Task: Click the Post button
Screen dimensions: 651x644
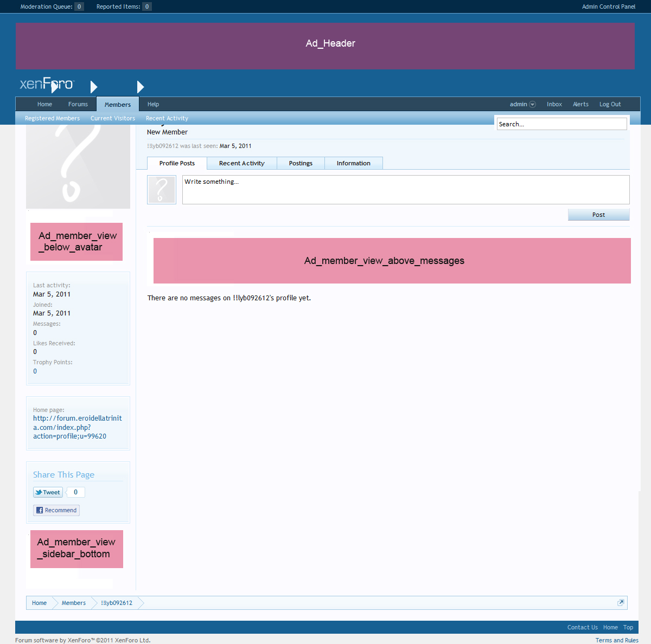Action: coord(598,215)
